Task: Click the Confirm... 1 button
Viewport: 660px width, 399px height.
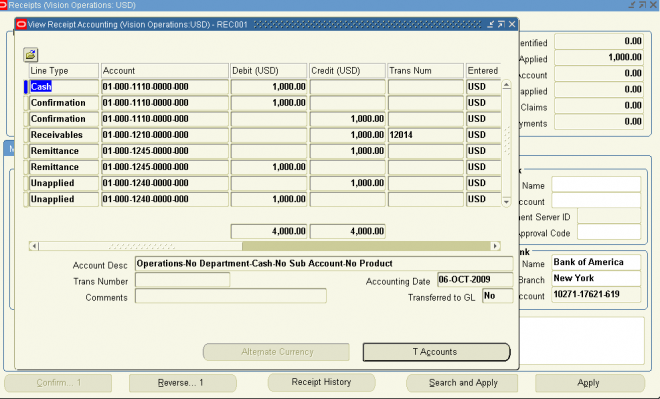Action: [58, 383]
